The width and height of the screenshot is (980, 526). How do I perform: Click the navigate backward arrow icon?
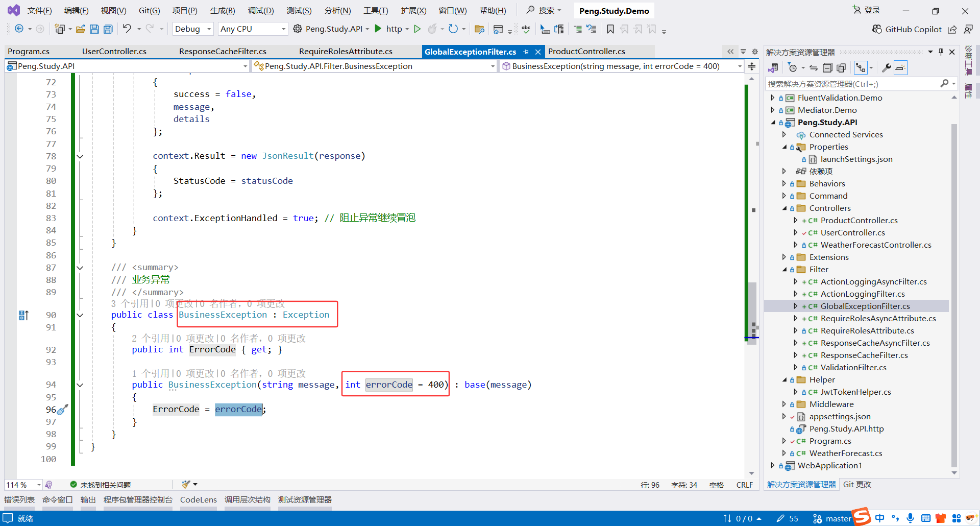click(x=19, y=29)
